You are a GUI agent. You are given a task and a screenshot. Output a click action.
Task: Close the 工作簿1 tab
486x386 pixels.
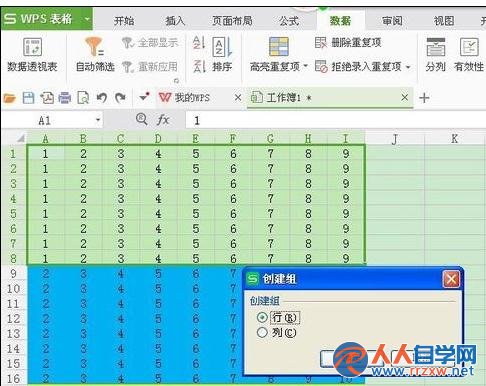405,97
